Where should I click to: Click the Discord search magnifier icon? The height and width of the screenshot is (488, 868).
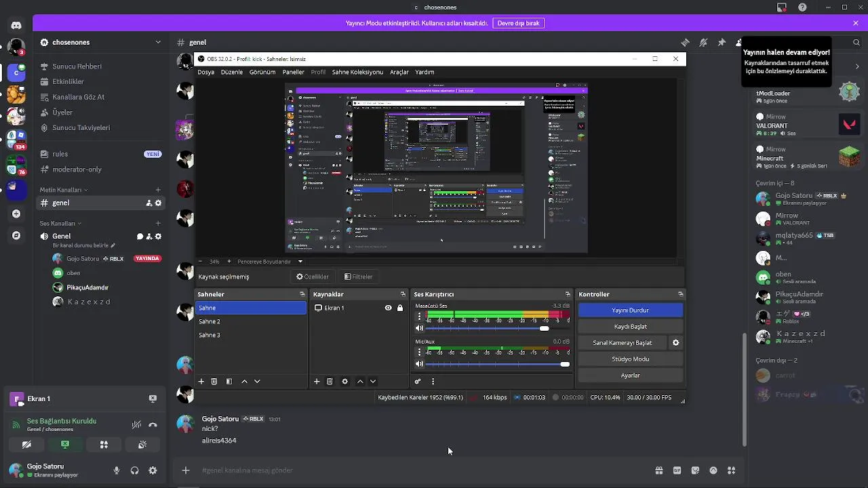click(x=856, y=42)
